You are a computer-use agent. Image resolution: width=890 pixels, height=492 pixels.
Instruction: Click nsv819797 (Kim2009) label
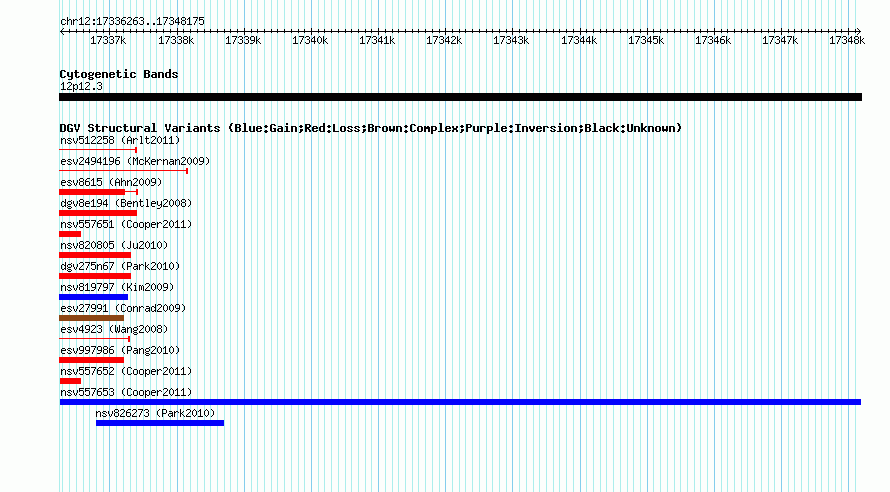pos(117,287)
